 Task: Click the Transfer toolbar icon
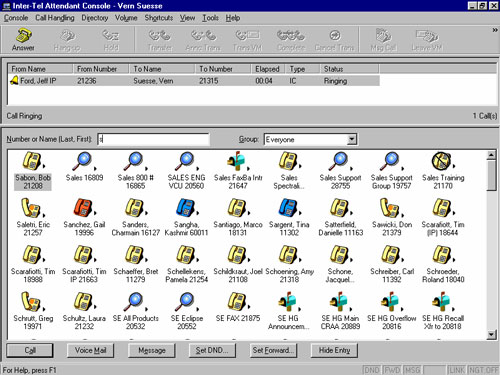point(160,39)
